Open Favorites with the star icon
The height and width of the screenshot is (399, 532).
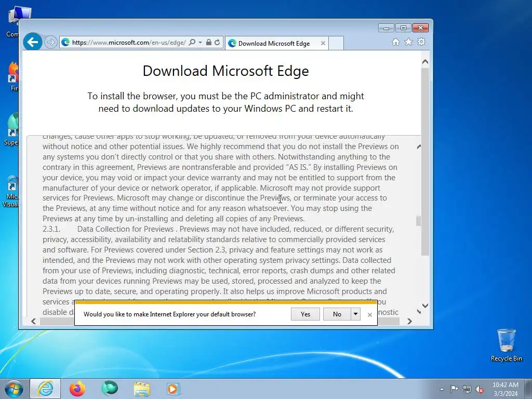408,42
